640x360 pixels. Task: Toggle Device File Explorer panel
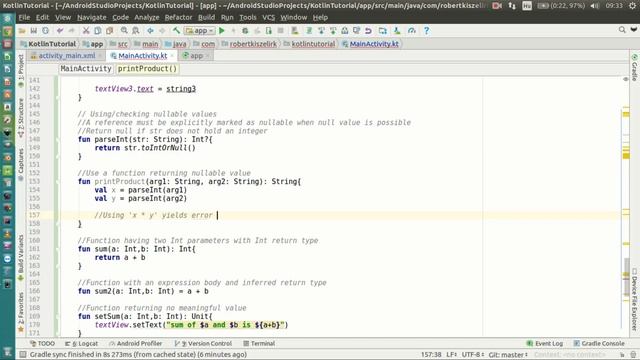(x=634, y=299)
